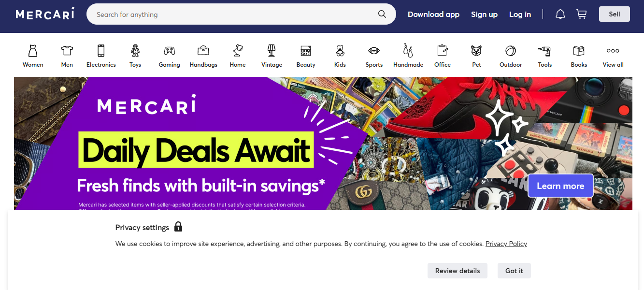
Task: Open the Privacy Policy link
Action: point(506,244)
